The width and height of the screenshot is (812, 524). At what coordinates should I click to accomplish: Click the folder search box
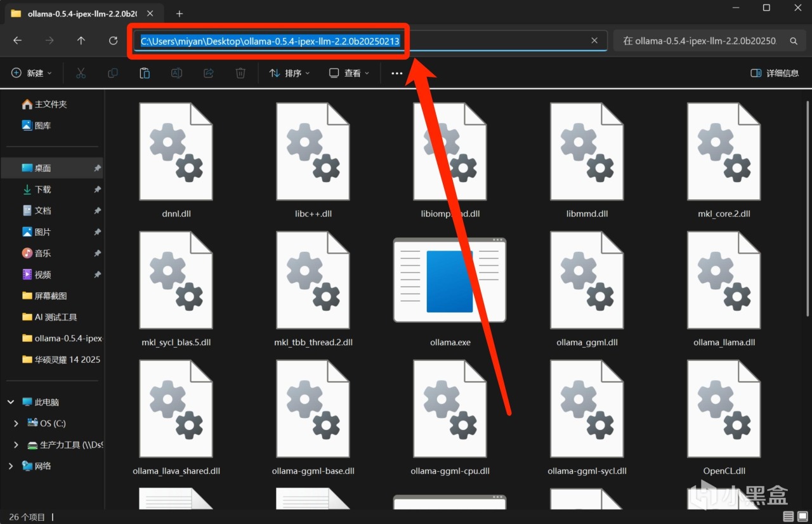click(x=709, y=41)
